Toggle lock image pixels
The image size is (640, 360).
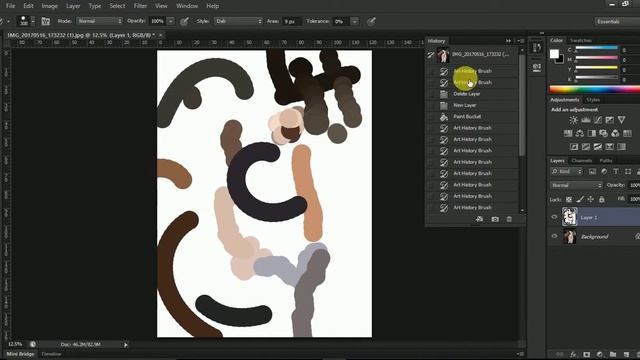click(x=580, y=199)
